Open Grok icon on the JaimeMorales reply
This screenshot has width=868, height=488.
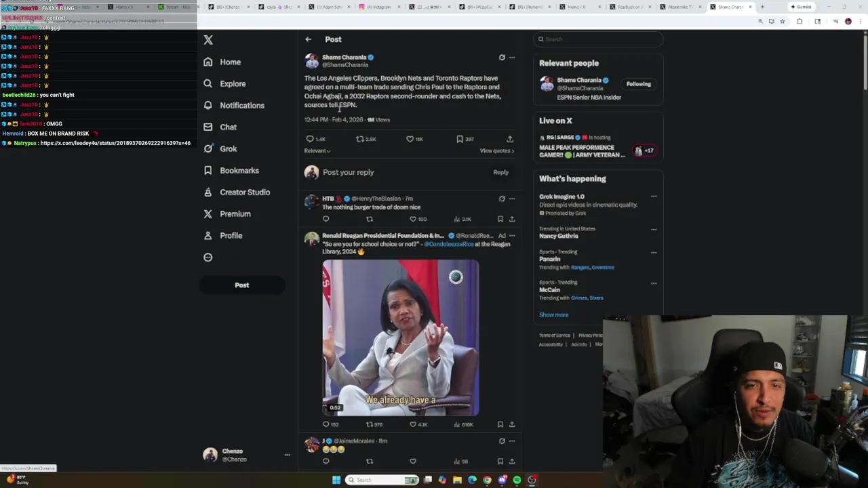coord(502,441)
